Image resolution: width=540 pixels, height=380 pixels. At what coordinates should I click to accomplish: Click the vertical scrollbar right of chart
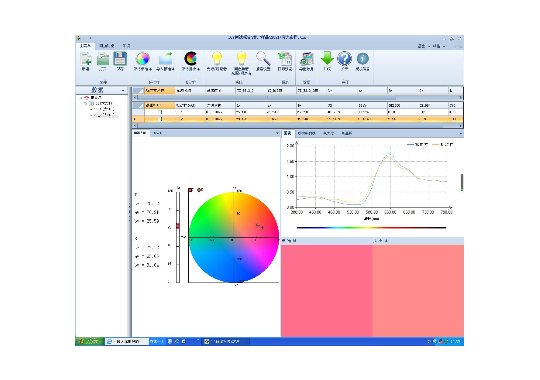point(462,182)
